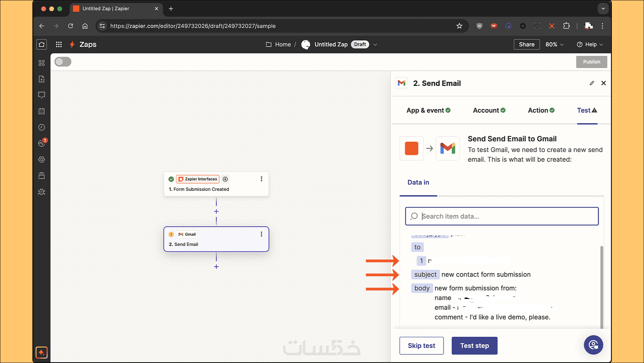Click the AI assistant chat bubble icon
644x363 pixels.
click(593, 345)
